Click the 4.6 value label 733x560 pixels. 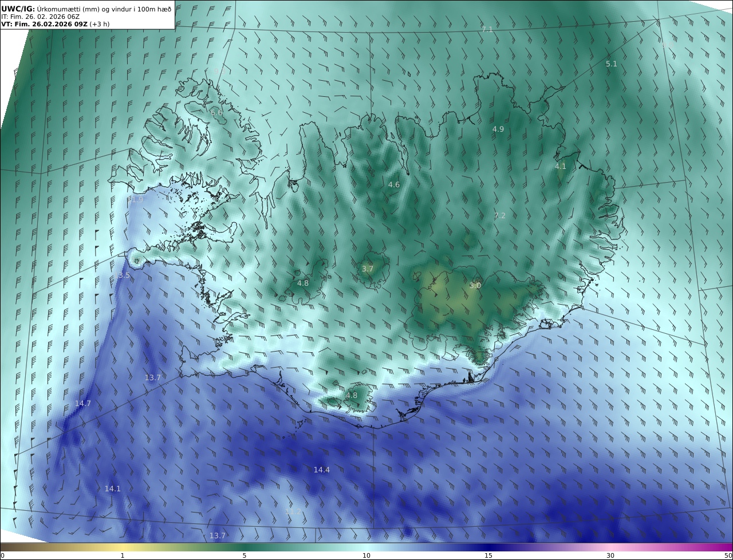[394, 185]
